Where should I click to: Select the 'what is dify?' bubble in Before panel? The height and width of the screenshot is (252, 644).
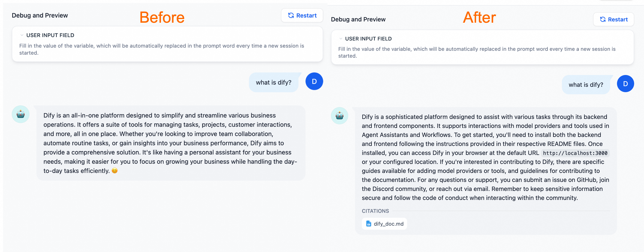tap(274, 82)
